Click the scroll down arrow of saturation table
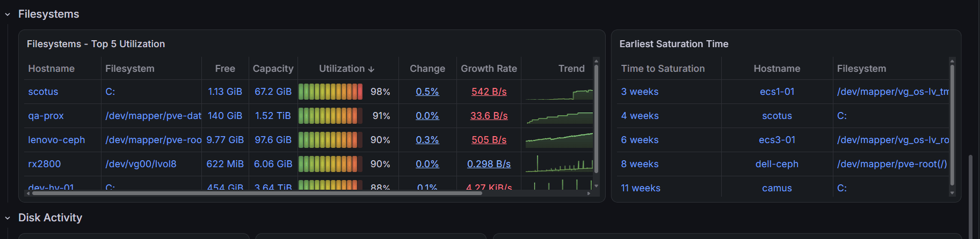980x239 pixels. (952, 193)
